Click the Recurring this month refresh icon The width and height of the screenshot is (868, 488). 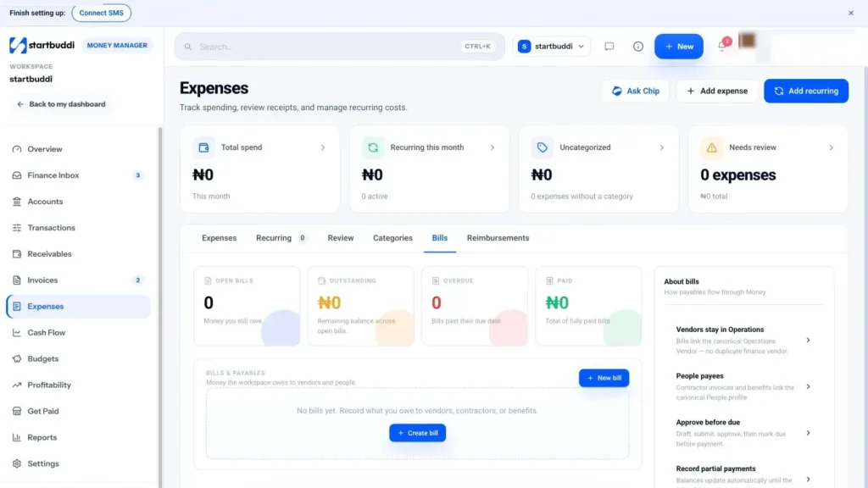tap(373, 147)
